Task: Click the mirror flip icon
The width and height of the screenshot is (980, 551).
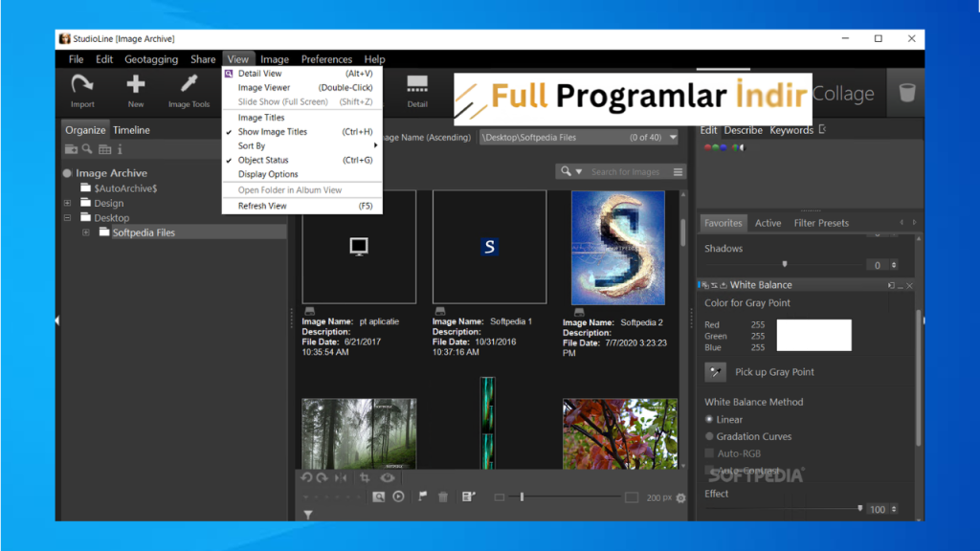Action: pyautogui.click(x=341, y=478)
